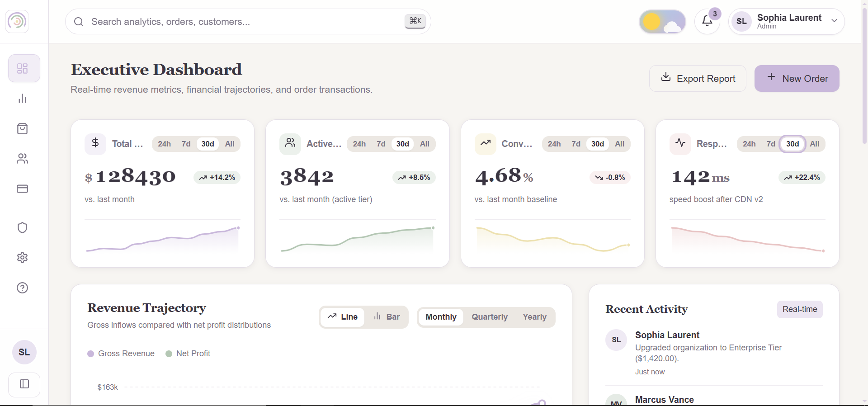
Task: Open the payments credit card sidebar icon
Action: (23, 189)
